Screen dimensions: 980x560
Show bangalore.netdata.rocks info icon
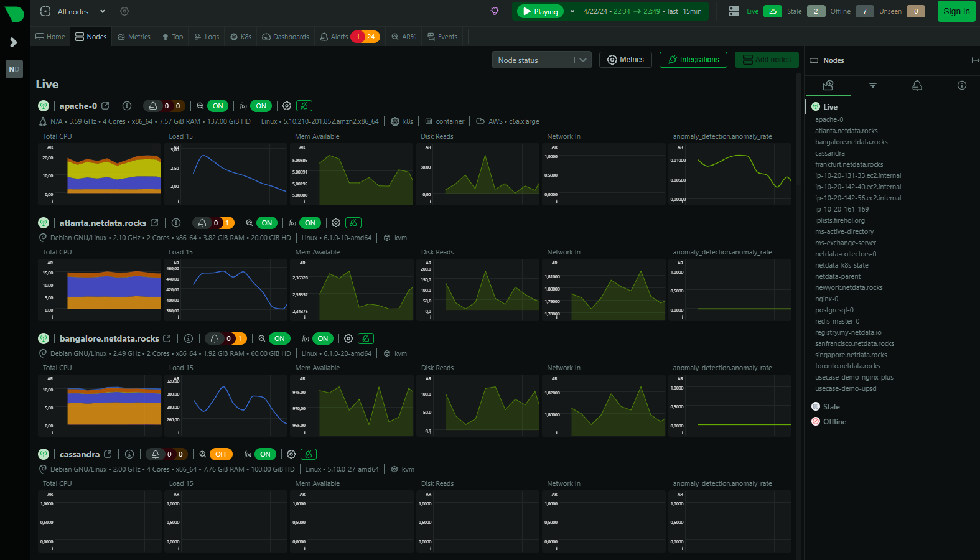coord(189,338)
